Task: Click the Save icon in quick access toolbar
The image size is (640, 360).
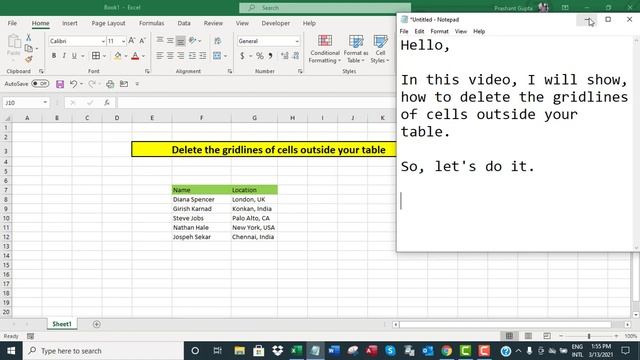Action: coord(60,84)
